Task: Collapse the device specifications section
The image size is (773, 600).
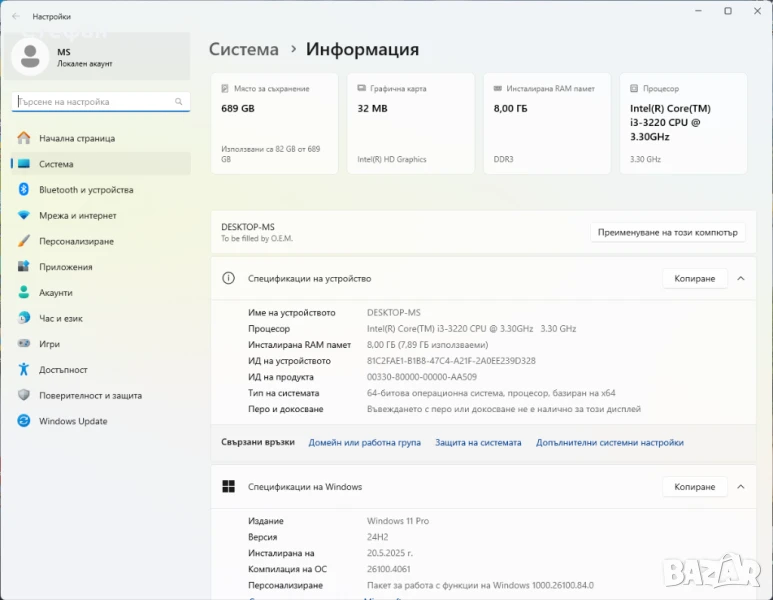Action: point(740,279)
